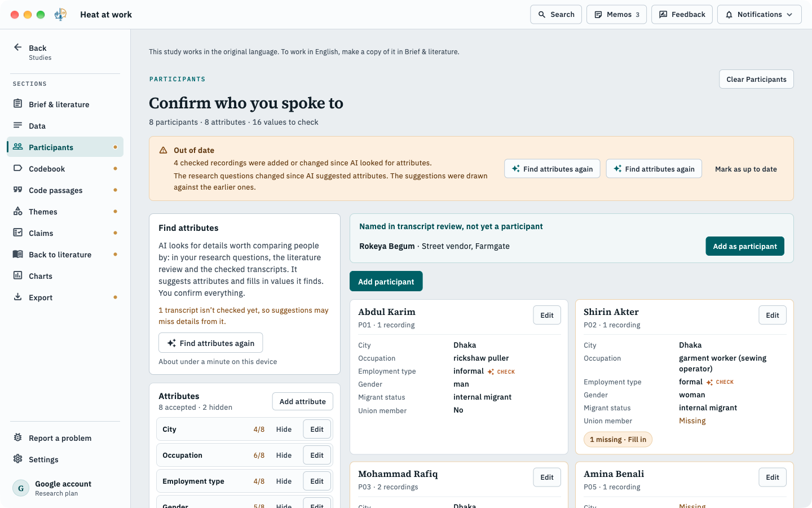Open the Settings gear icon
Image resolution: width=812 pixels, height=508 pixels.
(17, 459)
